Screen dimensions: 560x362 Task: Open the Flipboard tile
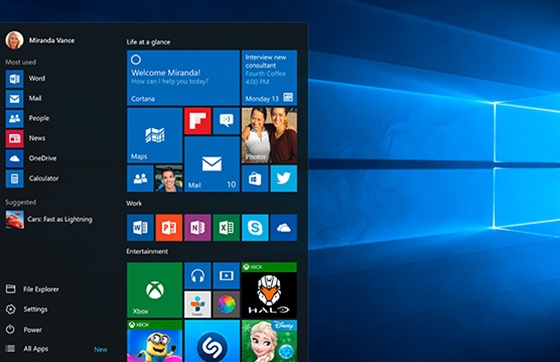pos(198,121)
